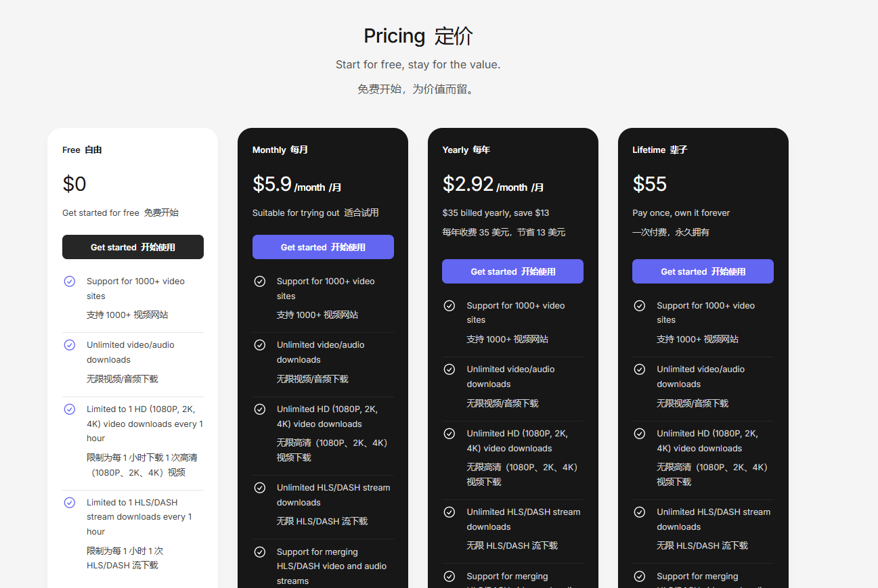Click checkmark beside Monthly plan Unlimited HD downloads

(260, 409)
